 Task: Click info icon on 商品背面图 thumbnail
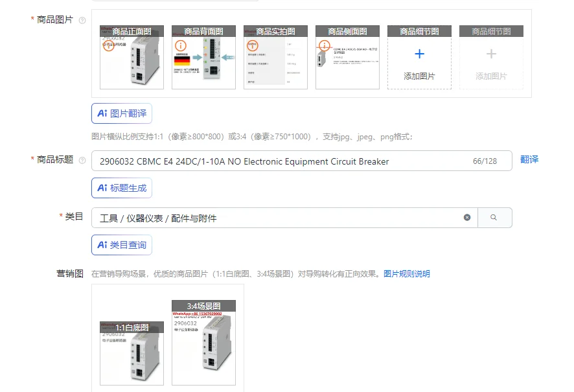point(181,46)
